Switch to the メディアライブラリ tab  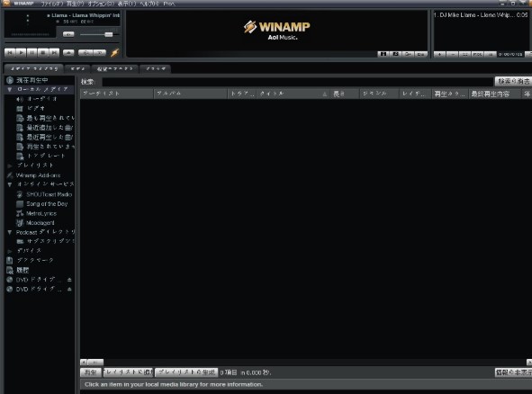coord(33,69)
